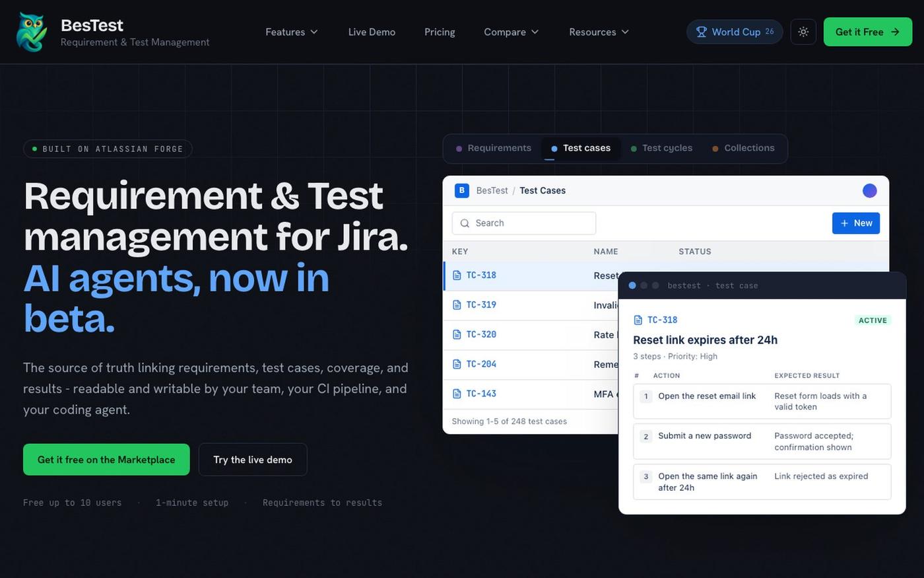The width and height of the screenshot is (924, 578).
Task: Click Try the live demo button
Action: coord(253,460)
